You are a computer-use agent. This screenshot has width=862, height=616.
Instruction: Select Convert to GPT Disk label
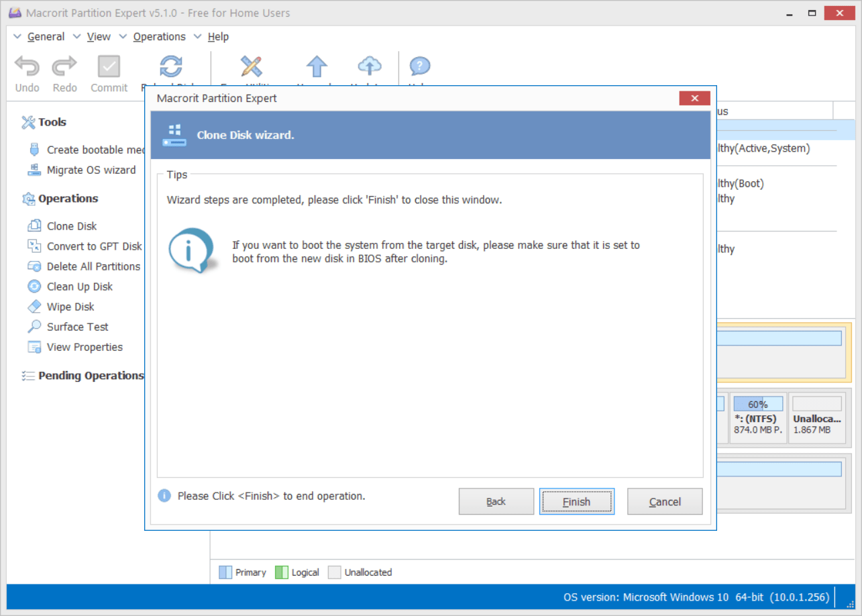95,246
